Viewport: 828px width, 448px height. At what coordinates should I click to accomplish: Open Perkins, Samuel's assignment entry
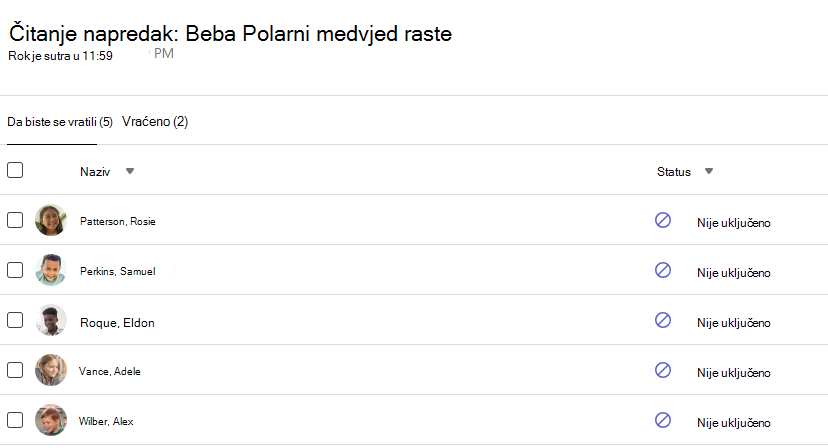pyautogui.click(x=118, y=271)
